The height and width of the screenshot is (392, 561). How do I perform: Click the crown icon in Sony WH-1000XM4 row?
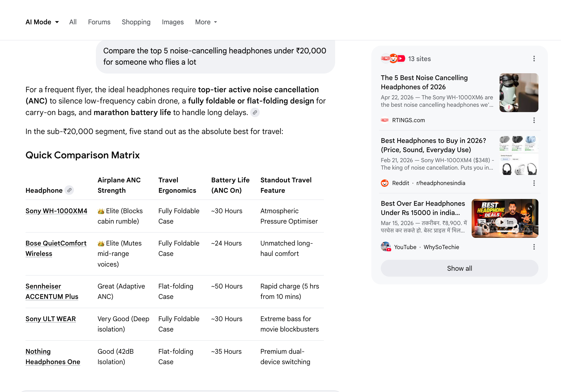tap(101, 211)
